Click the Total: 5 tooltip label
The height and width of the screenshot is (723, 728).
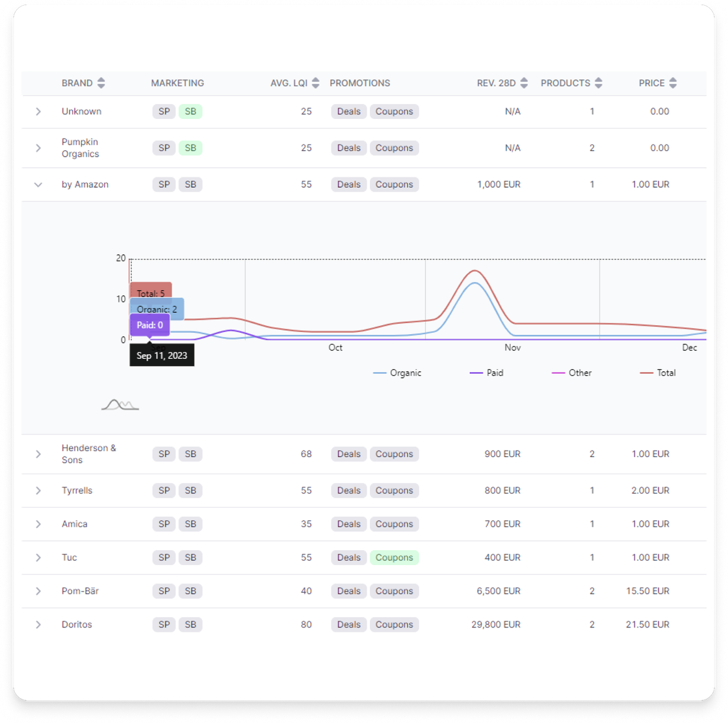point(151,293)
